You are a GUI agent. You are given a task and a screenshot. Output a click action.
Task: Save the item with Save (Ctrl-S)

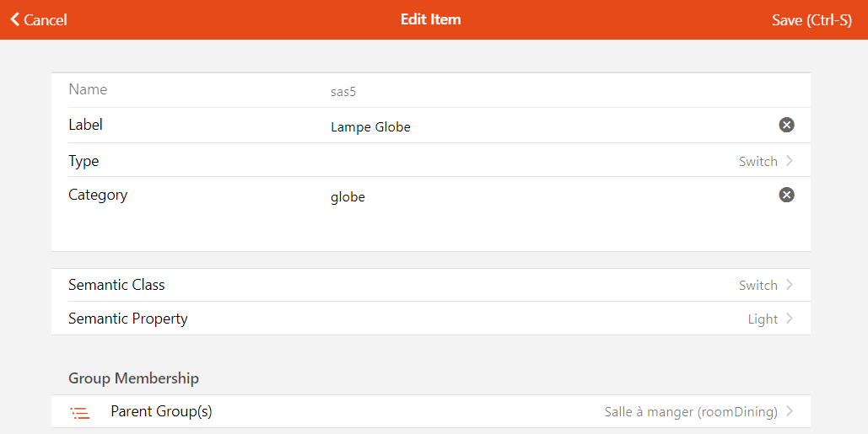click(x=811, y=19)
